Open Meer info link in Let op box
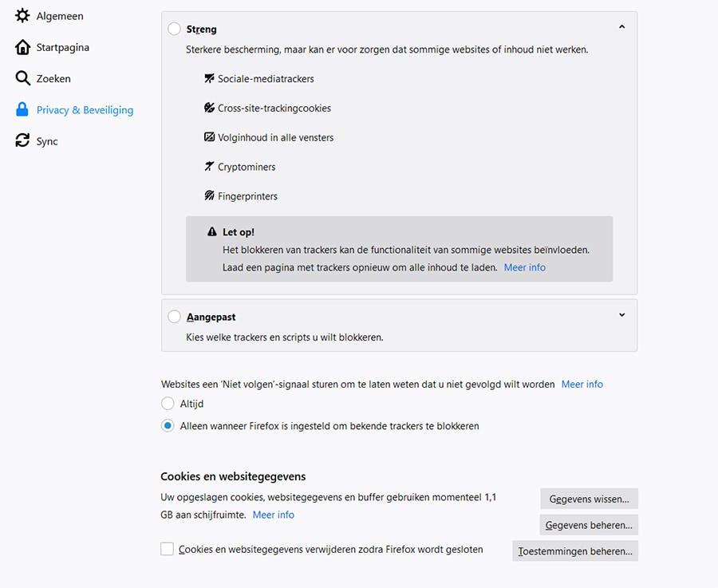The image size is (718, 588). 525,267
